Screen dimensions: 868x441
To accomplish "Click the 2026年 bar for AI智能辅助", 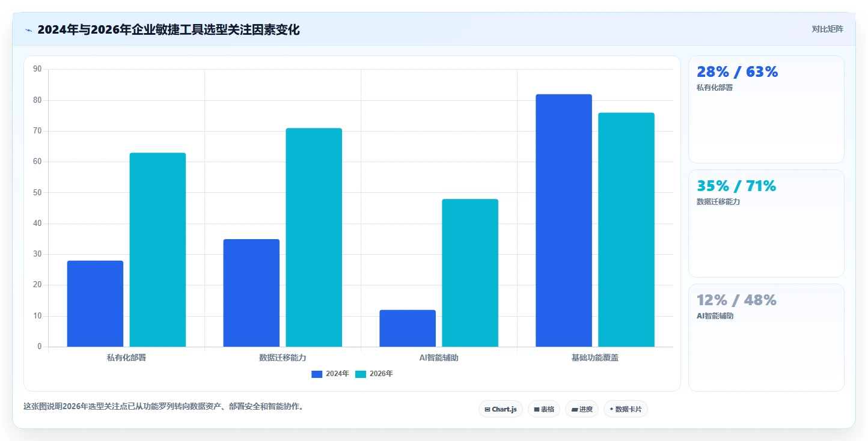I will 470,273.
